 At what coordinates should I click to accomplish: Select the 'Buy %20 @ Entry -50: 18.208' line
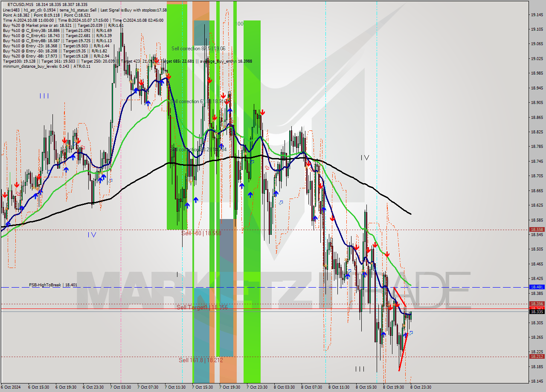click(56, 51)
